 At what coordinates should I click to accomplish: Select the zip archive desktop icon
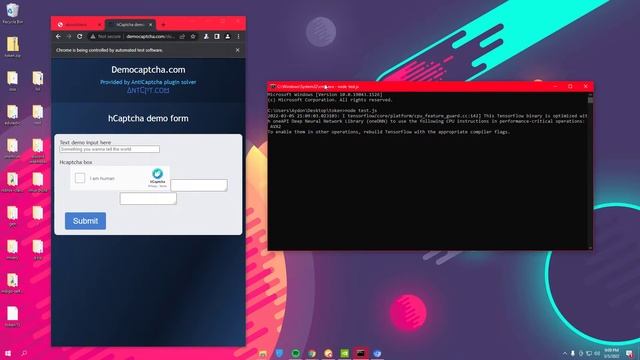pos(13,47)
